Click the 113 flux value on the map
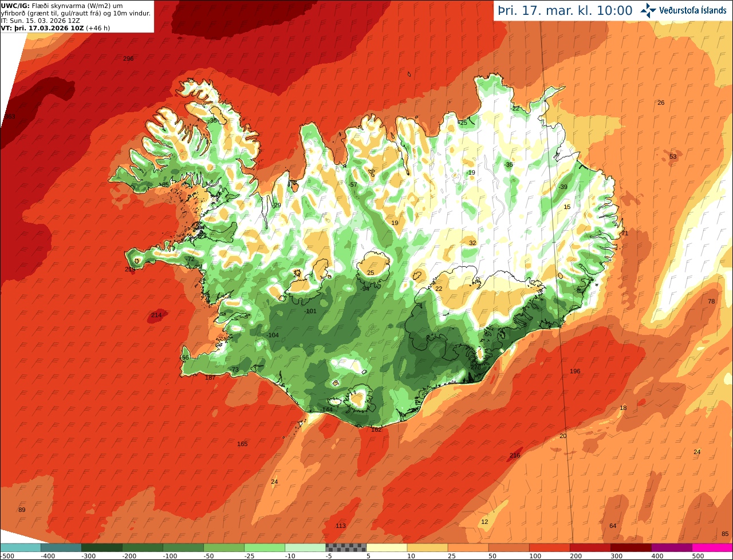 pyautogui.click(x=341, y=526)
